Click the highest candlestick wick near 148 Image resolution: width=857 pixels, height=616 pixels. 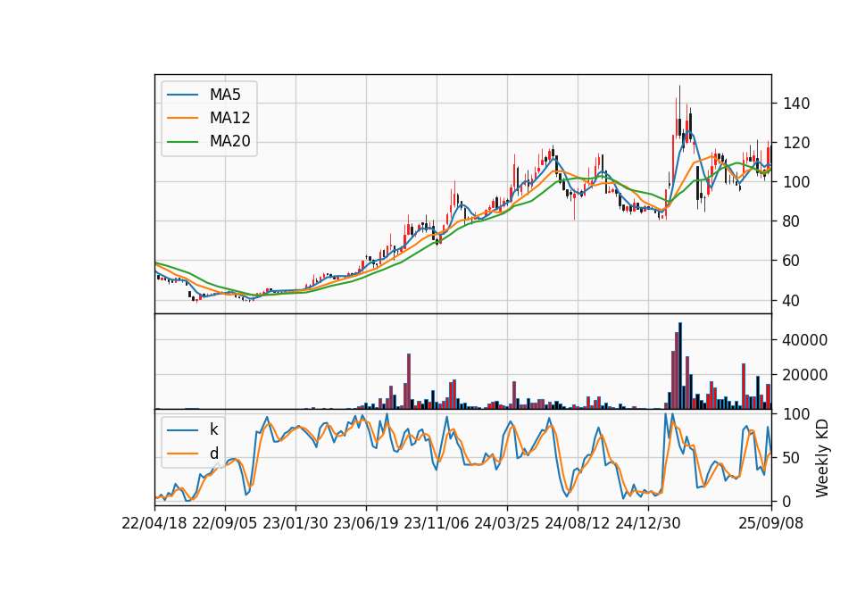click(680, 104)
